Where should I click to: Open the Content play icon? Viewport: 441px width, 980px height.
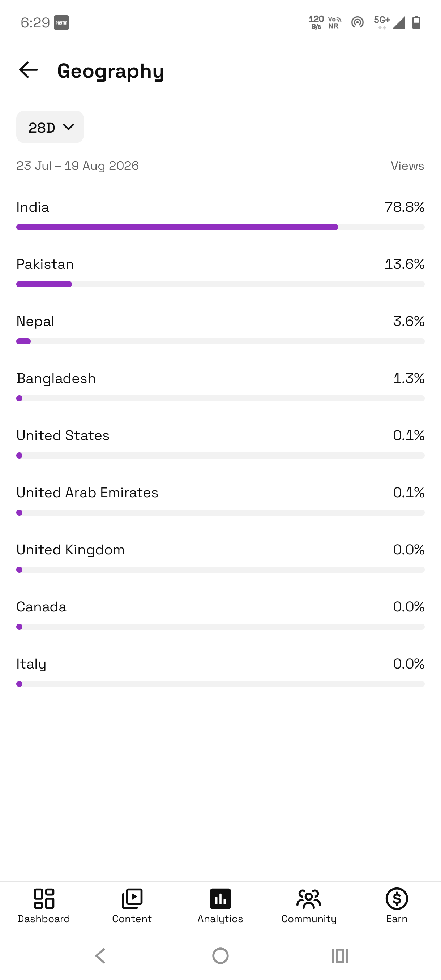click(x=132, y=899)
